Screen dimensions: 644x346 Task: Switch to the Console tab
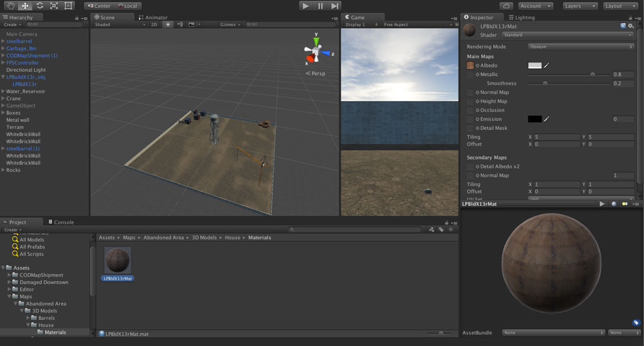point(63,222)
